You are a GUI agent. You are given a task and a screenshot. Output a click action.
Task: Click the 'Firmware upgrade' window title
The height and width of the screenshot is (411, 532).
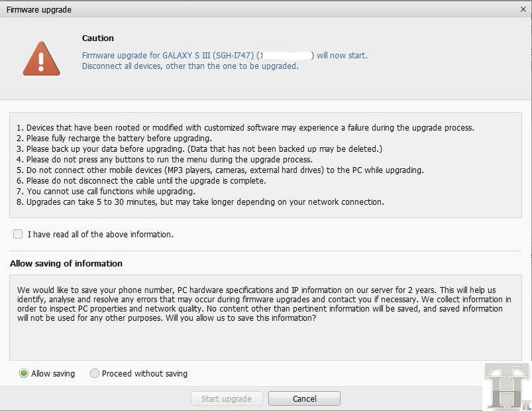coord(38,10)
